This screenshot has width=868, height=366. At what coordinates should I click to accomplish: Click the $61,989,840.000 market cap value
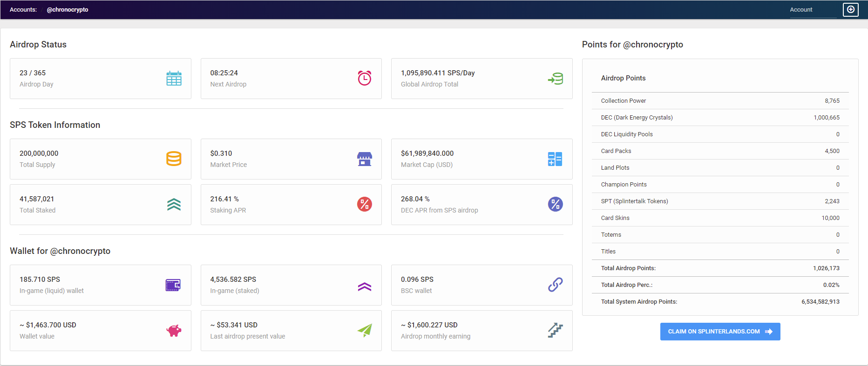click(427, 153)
